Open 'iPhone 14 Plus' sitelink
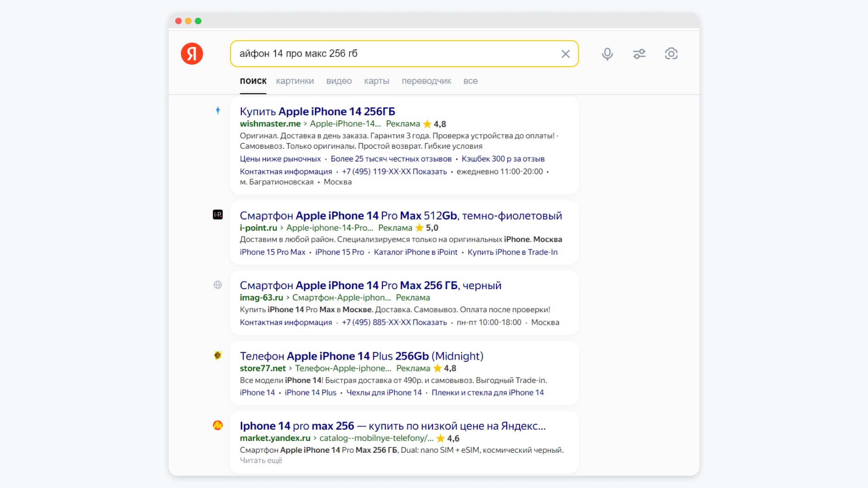The height and width of the screenshot is (488, 868). pyautogui.click(x=311, y=393)
